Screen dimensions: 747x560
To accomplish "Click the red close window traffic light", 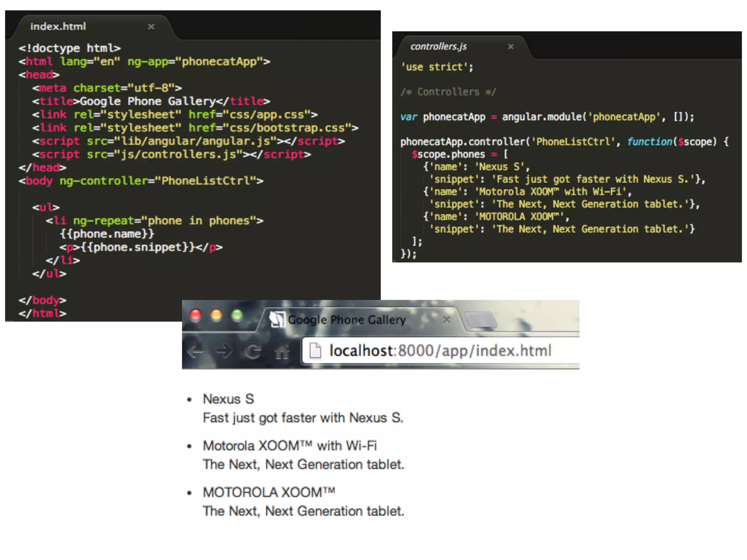I will pos(196,315).
